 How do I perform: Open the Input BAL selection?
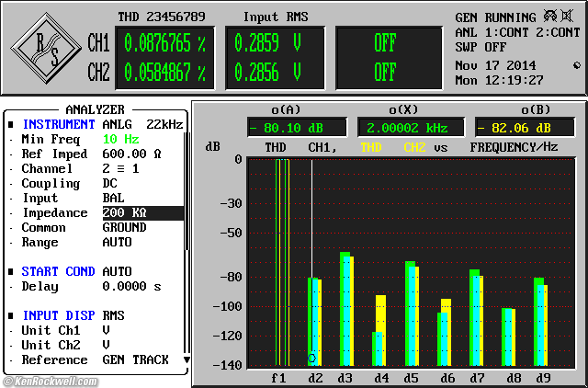114,198
